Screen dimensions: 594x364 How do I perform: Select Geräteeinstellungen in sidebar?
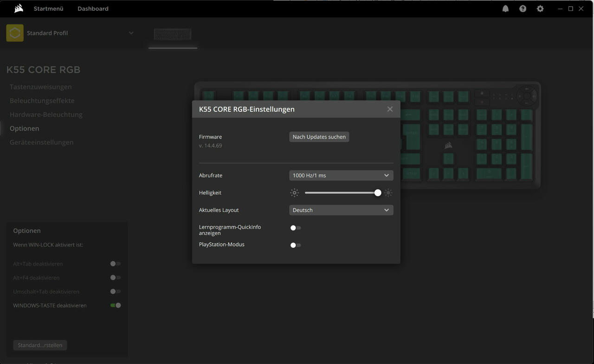tap(41, 142)
